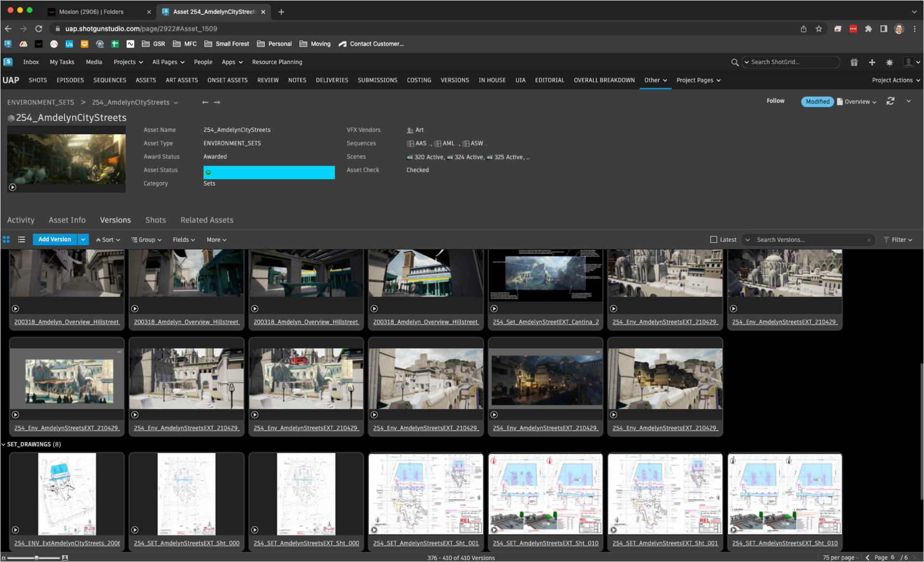The width and height of the screenshot is (924, 562).
Task: Open the 254_SET_AmdelynStreetsEXT_Sht_000 version link
Action: click(186, 543)
